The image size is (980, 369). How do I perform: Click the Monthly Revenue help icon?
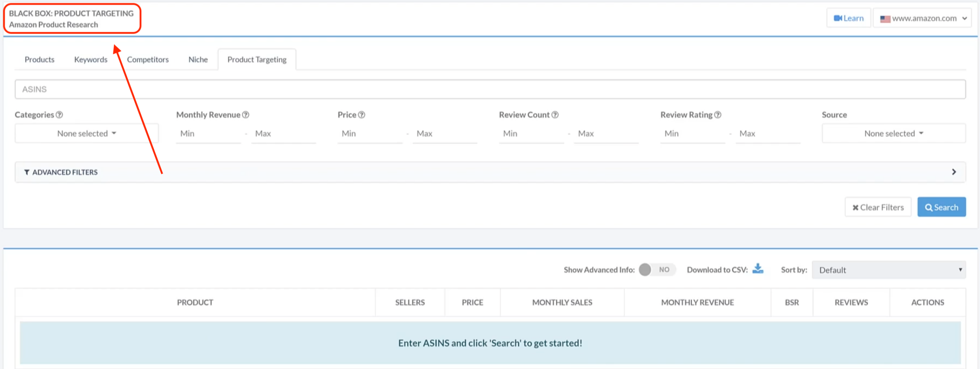[246, 115]
